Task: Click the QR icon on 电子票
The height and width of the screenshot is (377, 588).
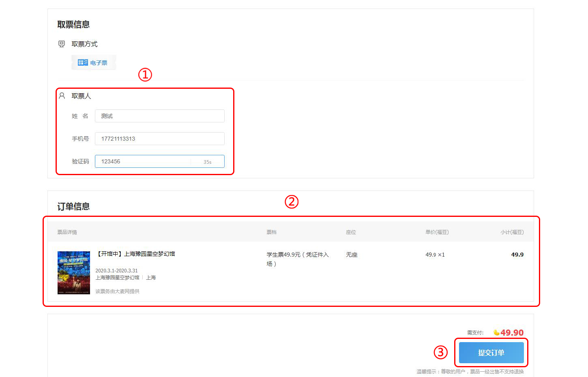Action: point(82,62)
